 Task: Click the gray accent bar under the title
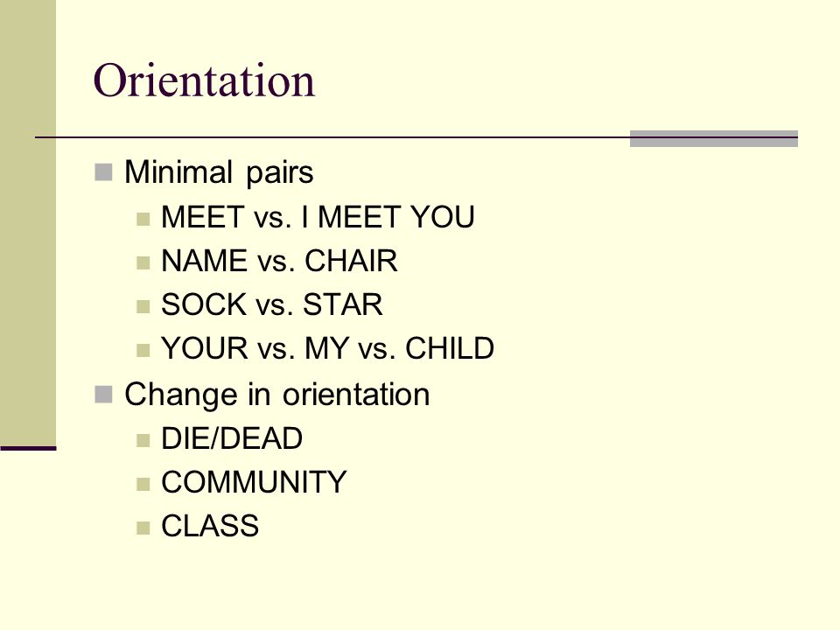[714, 138]
